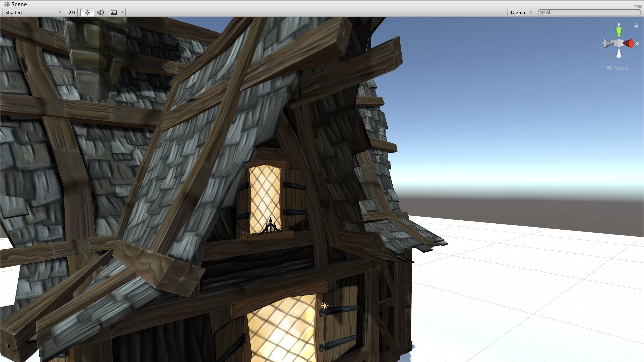Click the green Y axis cone
This screenshot has width=644, height=362.
(619, 33)
